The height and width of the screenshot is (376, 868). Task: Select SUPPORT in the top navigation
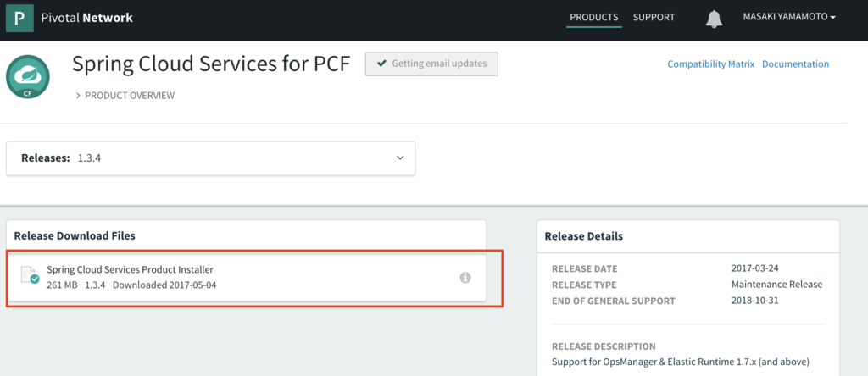(654, 17)
